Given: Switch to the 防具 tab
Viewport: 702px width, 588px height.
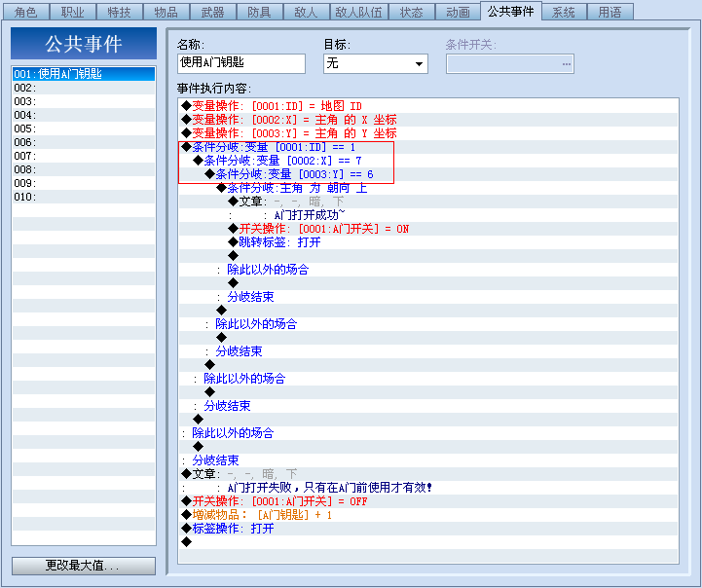Looking at the screenshot, I should pyautogui.click(x=259, y=12).
